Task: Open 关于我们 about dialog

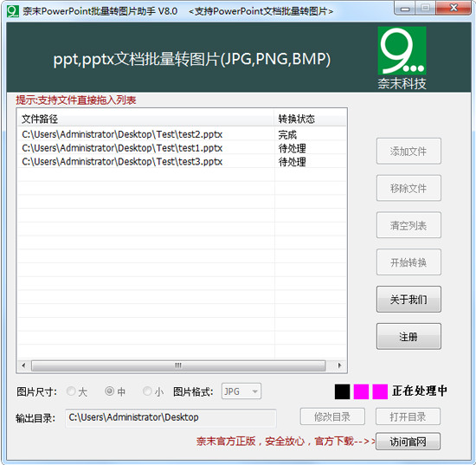Action: coord(408,300)
